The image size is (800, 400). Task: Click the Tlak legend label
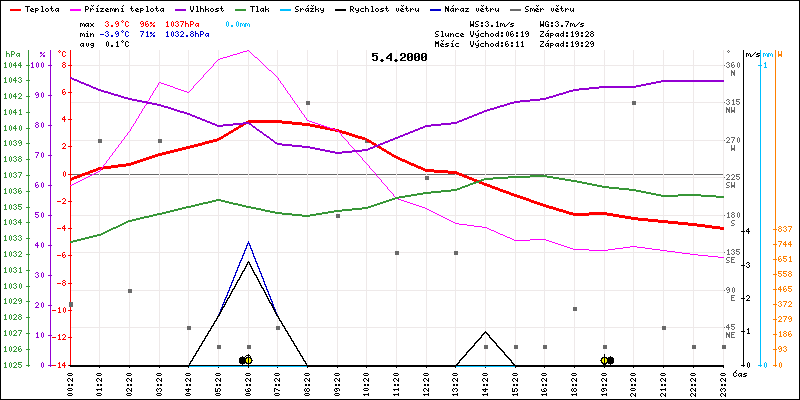(x=259, y=8)
